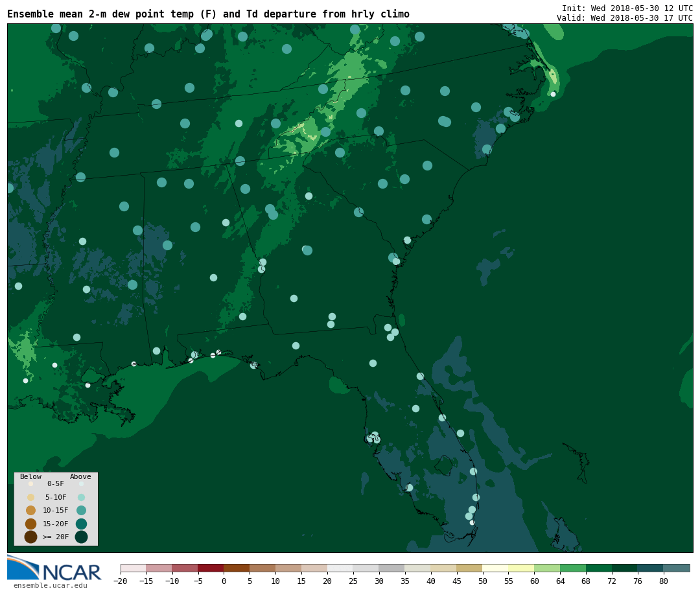700x593 pixels.
Task: Click the '55' colorbar tick label
Action: [x=509, y=581]
